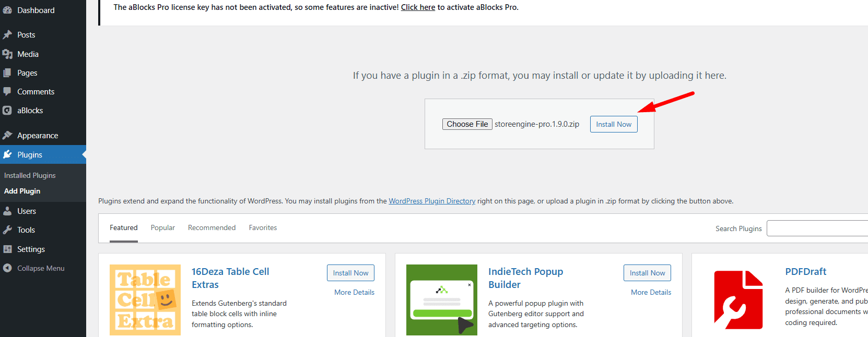View More Details for IndieTech Popup Builder

coord(651,293)
